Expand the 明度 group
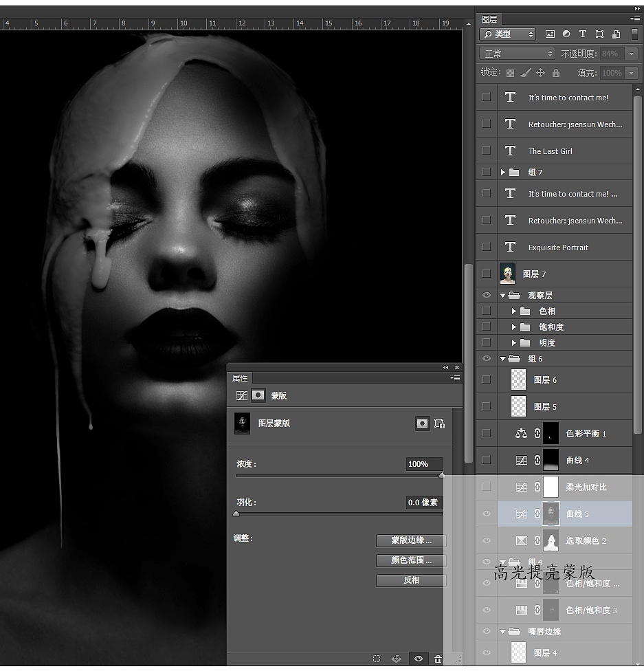The image size is (644, 671). [514, 343]
